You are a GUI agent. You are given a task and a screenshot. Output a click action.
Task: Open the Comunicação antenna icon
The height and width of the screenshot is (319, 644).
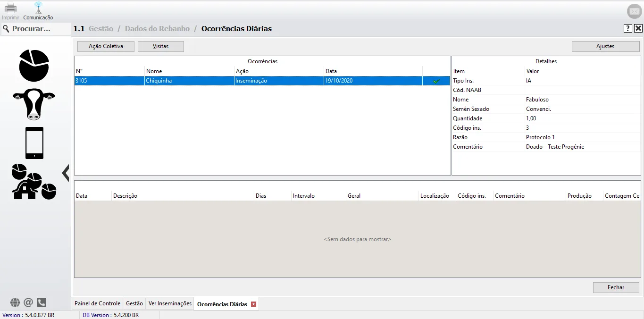coord(38,8)
